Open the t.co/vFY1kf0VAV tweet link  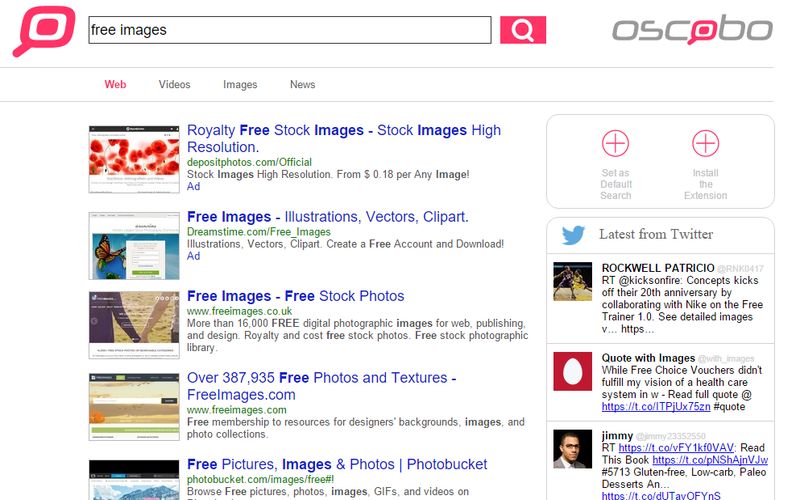click(x=676, y=447)
